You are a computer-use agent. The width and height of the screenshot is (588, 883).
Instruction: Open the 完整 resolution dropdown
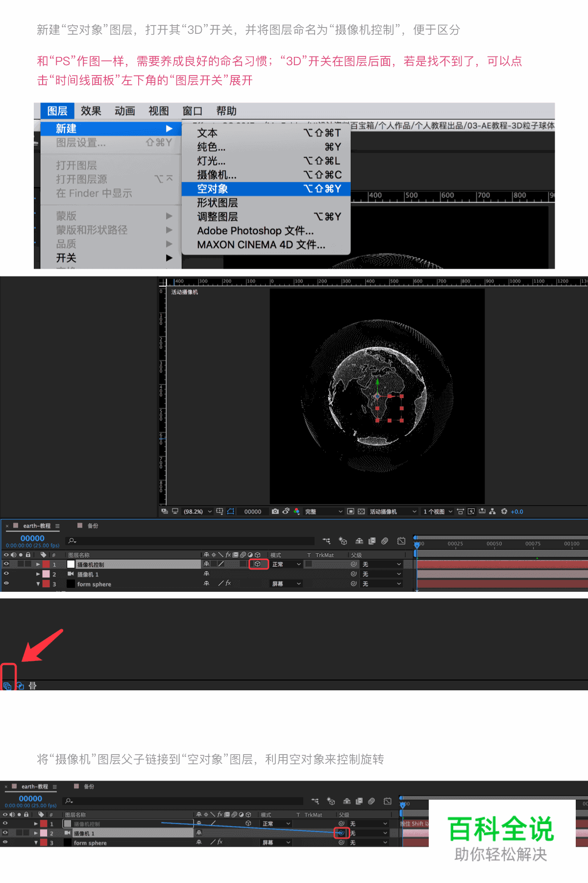click(323, 511)
